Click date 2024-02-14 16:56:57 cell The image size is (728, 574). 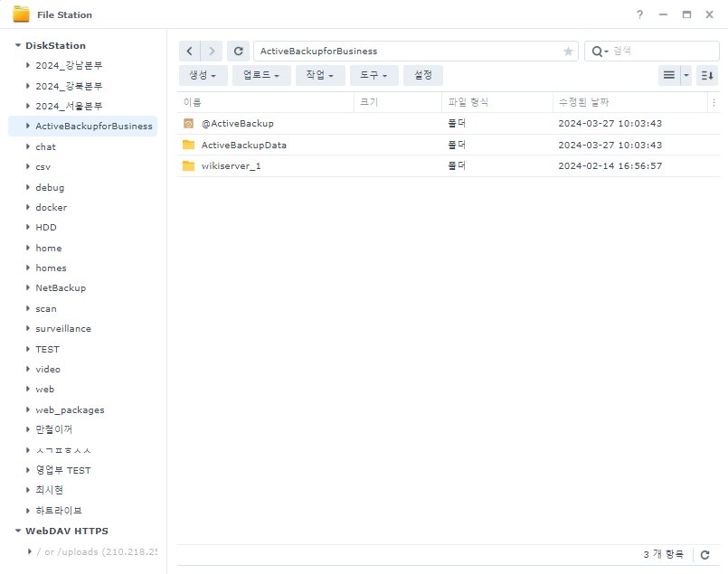[x=610, y=165]
